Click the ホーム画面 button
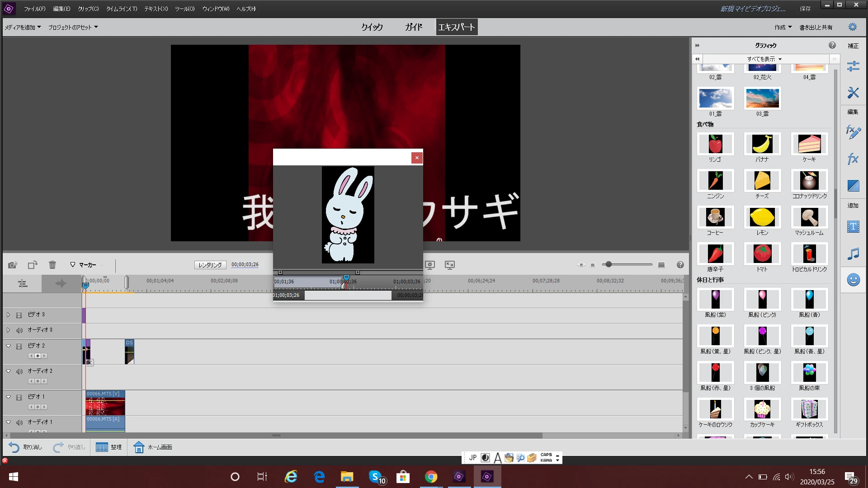Screen dimensions: 868x488 153,447
